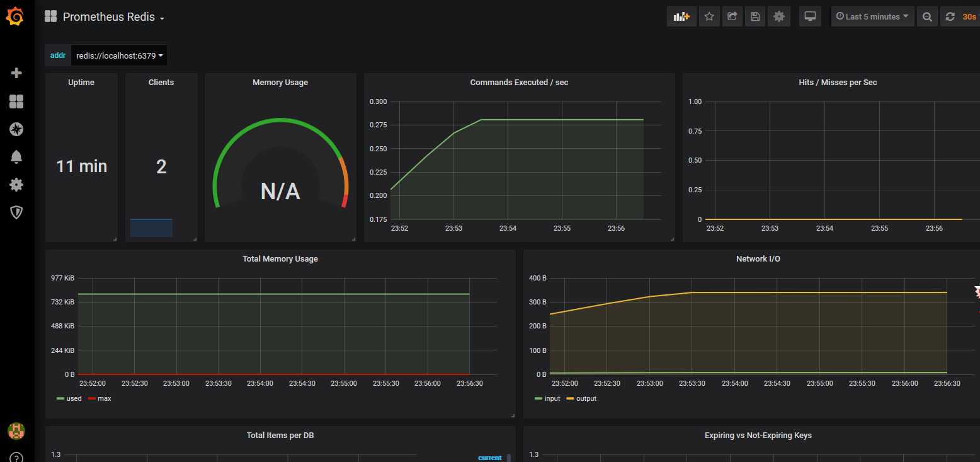Screen dimensions: 980x462
Task: Open the Total Memory Usage panel menu
Action: pos(280,259)
